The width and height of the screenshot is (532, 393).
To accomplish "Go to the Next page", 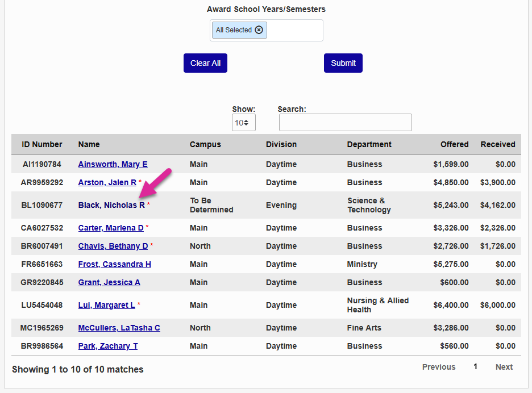I will pyautogui.click(x=504, y=367).
